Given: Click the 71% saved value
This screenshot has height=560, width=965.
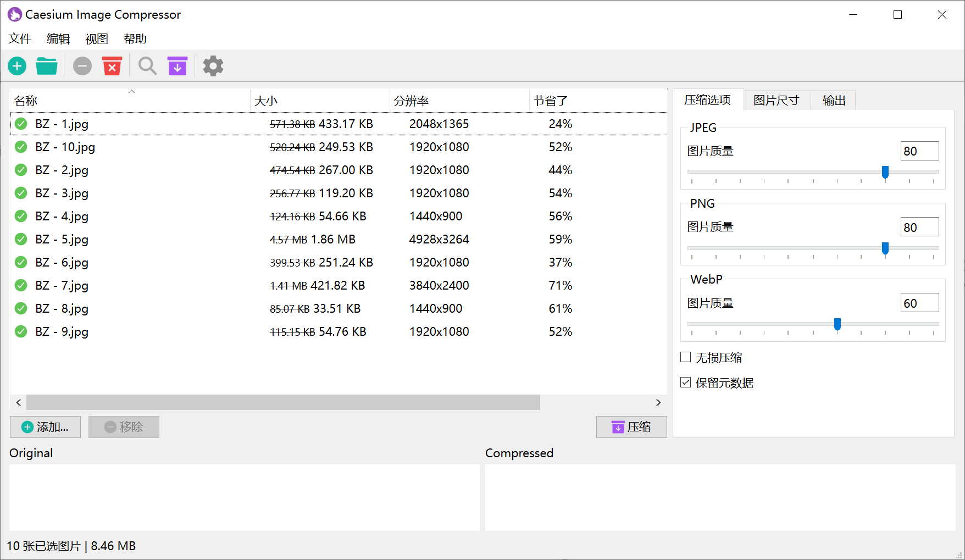Looking at the screenshot, I should pyautogui.click(x=561, y=286).
